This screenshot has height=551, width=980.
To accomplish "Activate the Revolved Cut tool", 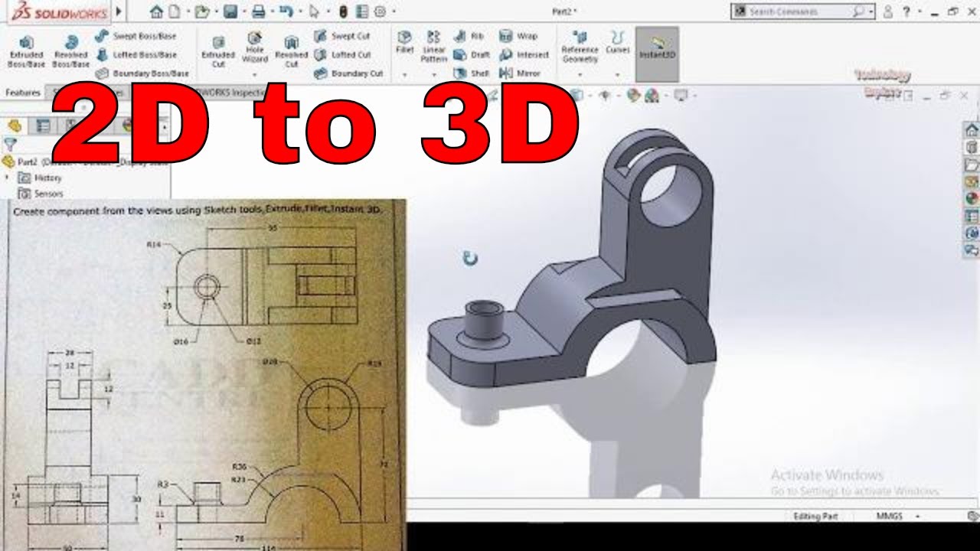I will pyautogui.click(x=291, y=52).
